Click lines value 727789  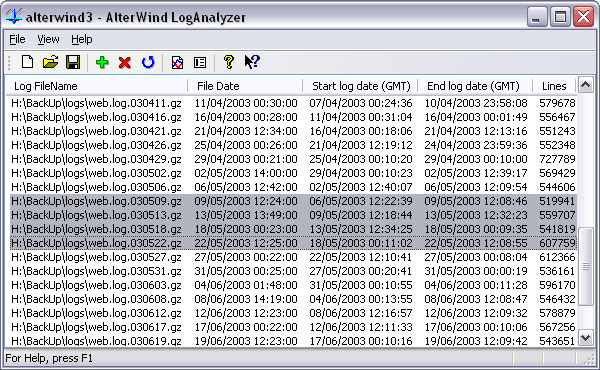pos(557,159)
